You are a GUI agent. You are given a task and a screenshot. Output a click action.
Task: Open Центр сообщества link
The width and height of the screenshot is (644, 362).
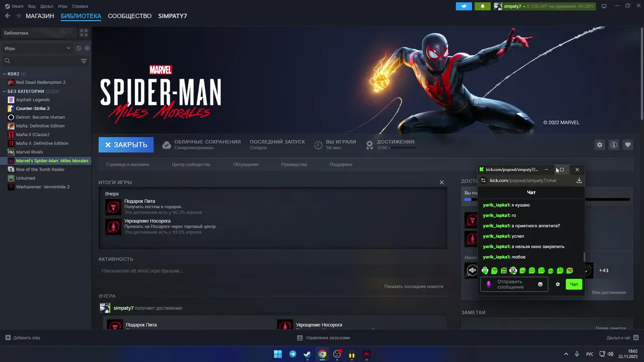pos(191,164)
